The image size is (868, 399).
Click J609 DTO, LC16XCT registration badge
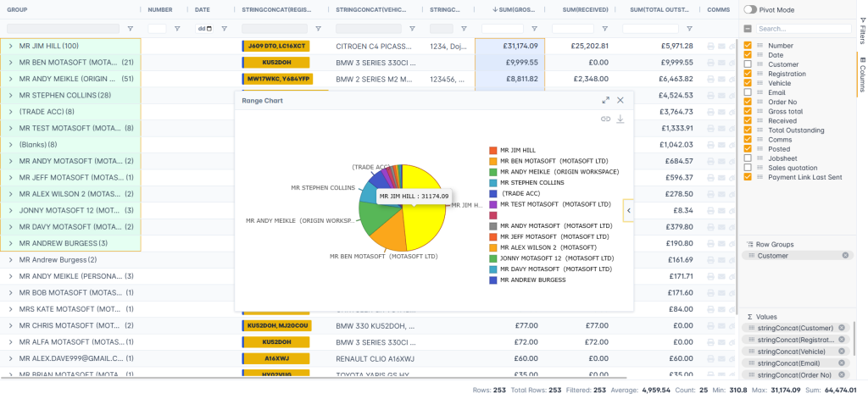click(x=276, y=47)
